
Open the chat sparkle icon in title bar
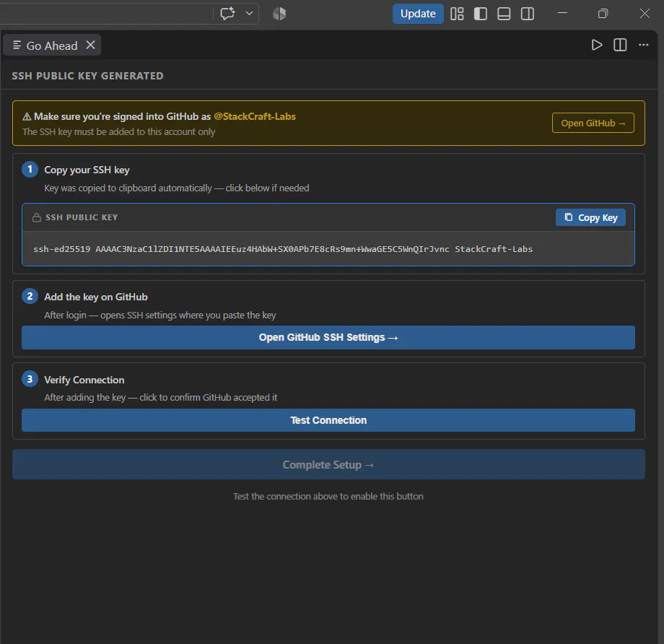(227, 14)
